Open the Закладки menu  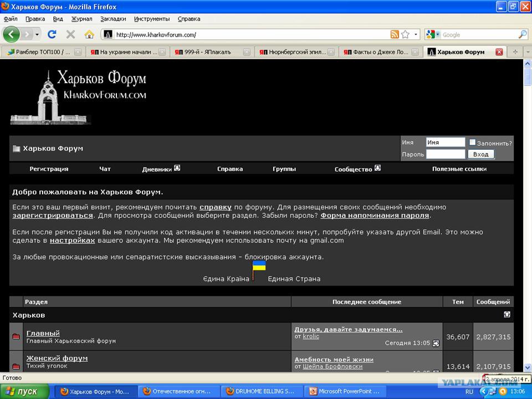coord(113,19)
